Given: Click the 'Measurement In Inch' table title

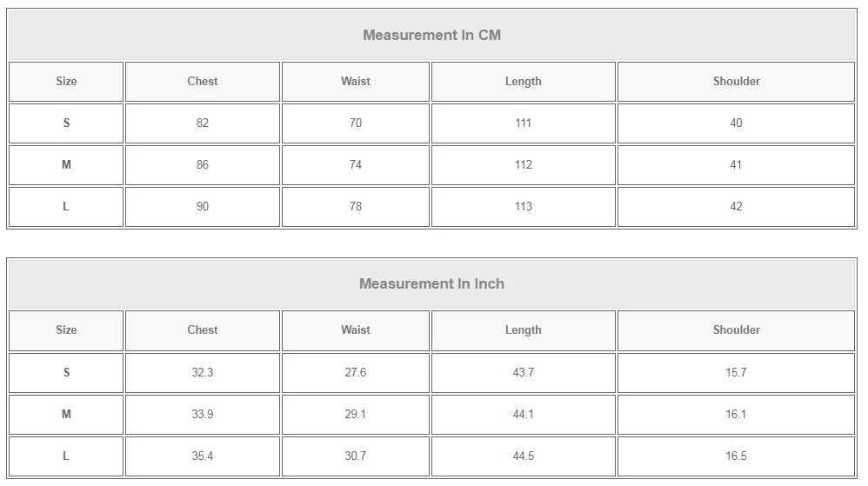Looking at the screenshot, I should point(431,284).
